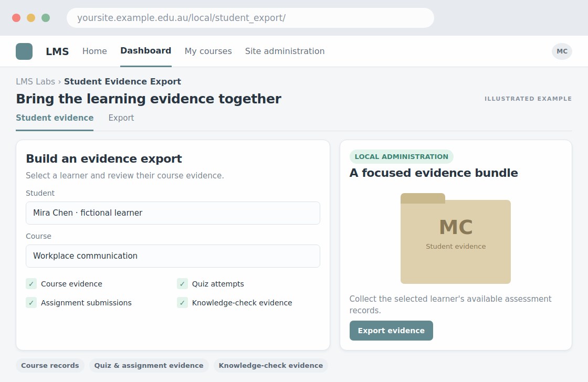Screen dimensions: 588x382
Task: Toggle the Knowledge-check evidence checkbox
Action: (182, 303)
